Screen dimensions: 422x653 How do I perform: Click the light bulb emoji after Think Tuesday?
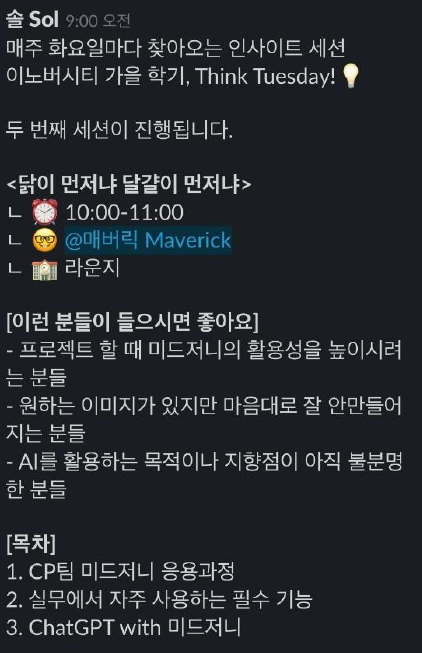350,76
